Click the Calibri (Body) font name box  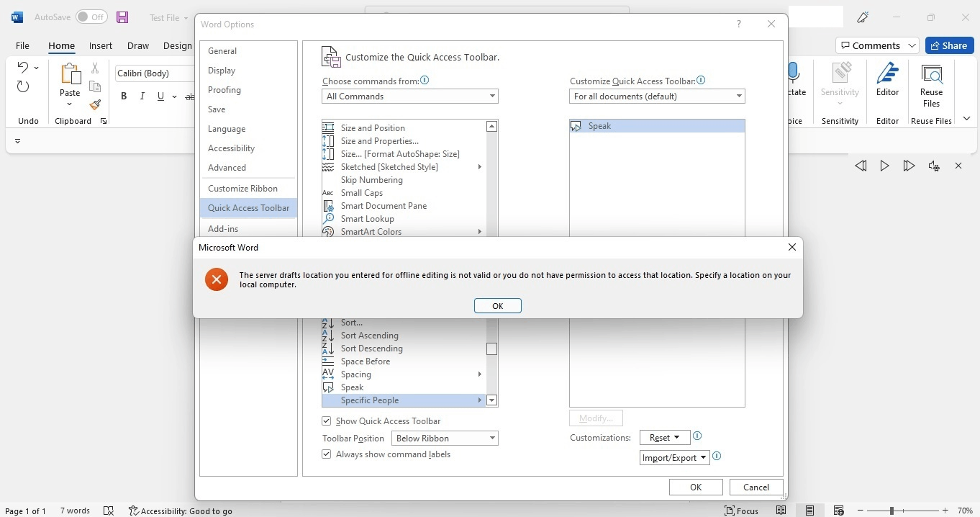(x=155, y=73)
